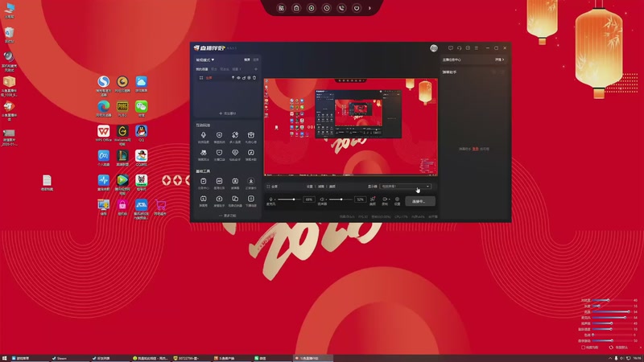This screenshot has width=644, height=362.
Task: Launch Microsoft Edge from the desktop
Action: tap(104, 109)
